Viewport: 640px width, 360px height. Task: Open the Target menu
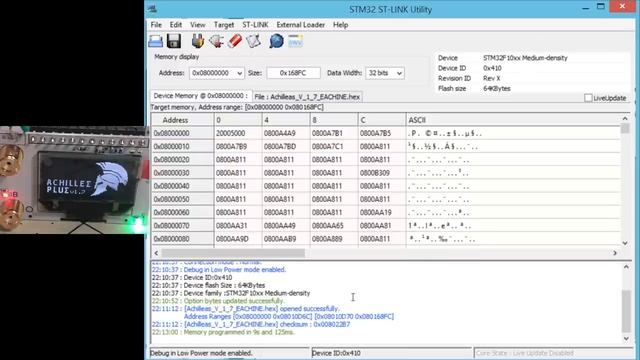click(x=224, y=25)
